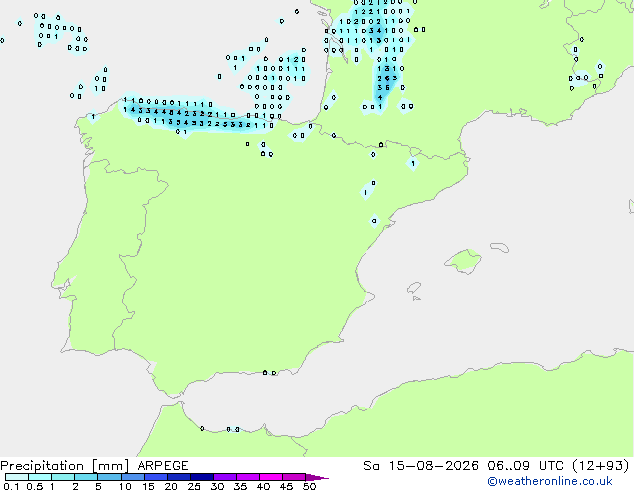Click the ARPEGE model name label

tap(163, 466)
